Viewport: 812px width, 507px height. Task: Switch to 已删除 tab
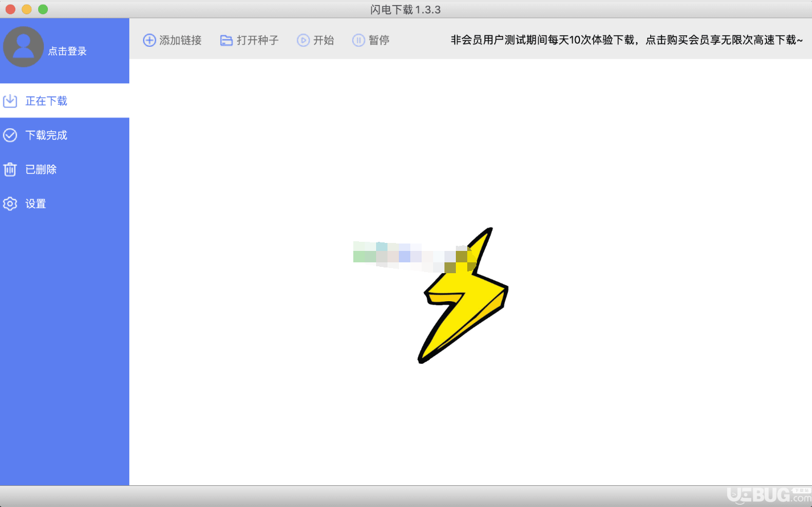(x=64, y=169)
